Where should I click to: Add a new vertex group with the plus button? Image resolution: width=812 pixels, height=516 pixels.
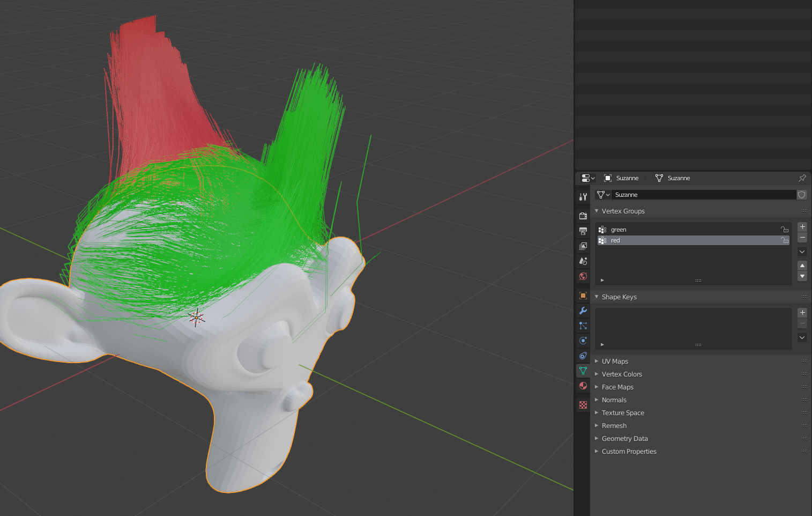(x=802, y=227)
